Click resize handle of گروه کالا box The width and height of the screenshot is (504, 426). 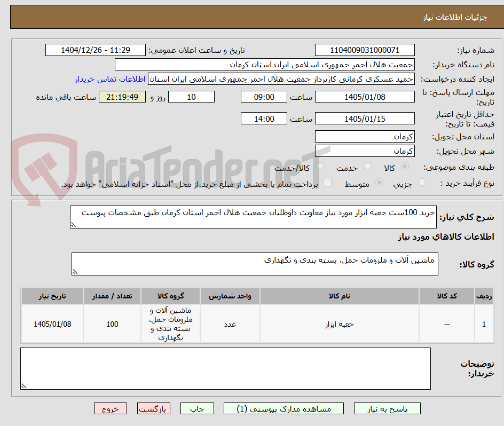click(x=75, y=272)
